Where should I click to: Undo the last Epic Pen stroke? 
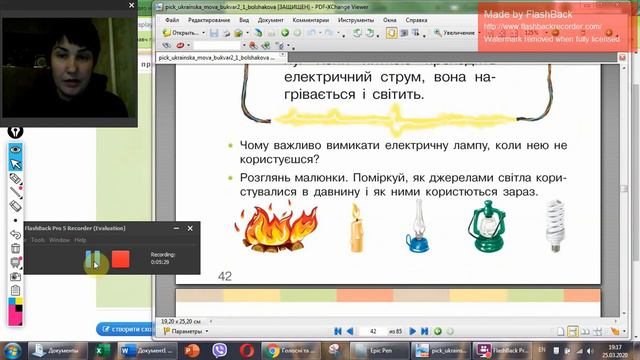coord(16,234)
